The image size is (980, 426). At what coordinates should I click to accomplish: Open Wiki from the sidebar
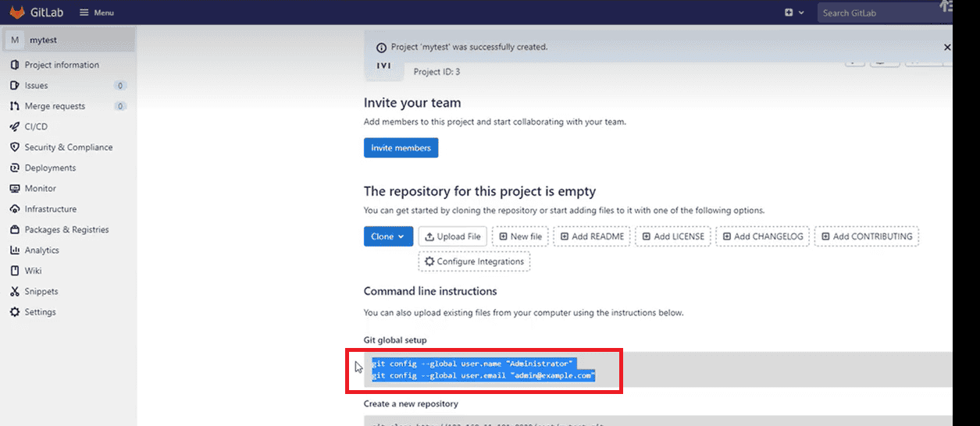[x=33, y=271]
